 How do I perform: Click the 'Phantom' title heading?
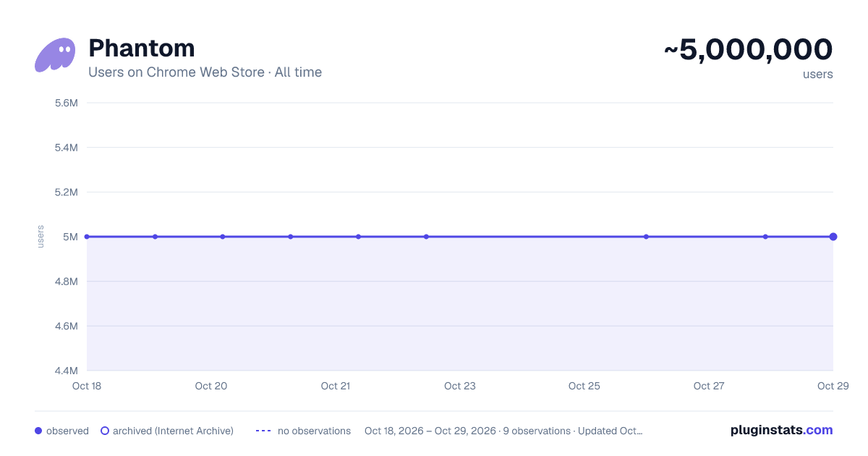click(x=142, y=48)
